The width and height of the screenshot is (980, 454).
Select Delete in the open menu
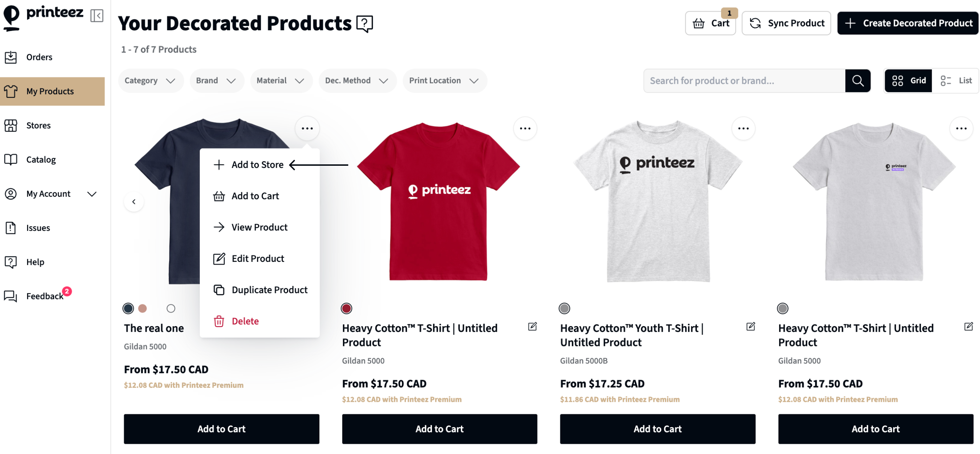click(x=244, y=321)
